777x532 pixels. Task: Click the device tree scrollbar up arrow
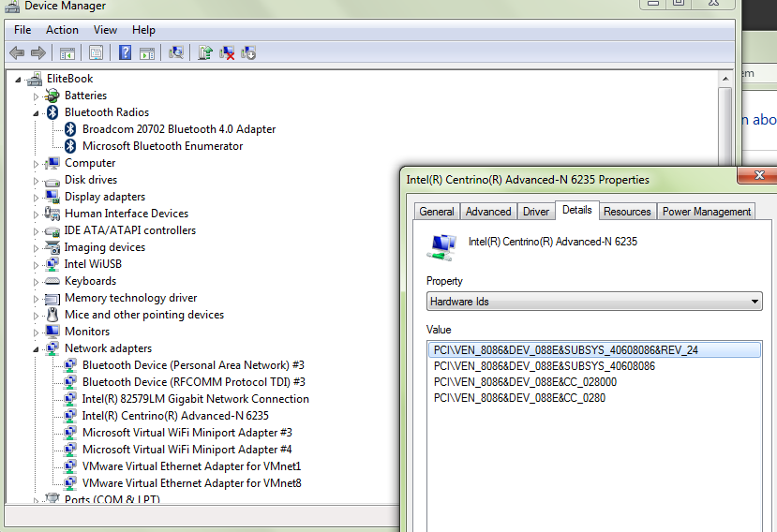click(x=725, y=79)
